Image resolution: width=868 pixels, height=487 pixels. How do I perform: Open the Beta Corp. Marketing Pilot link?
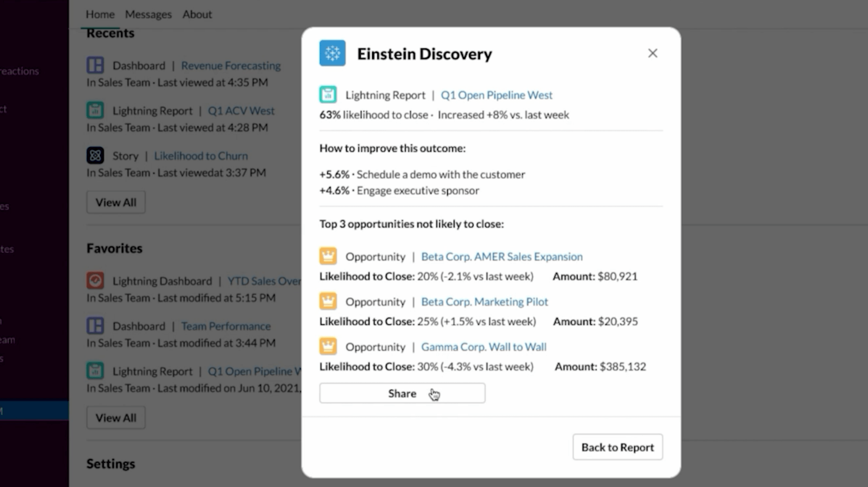pyautogui.click(x=484, y=302)
